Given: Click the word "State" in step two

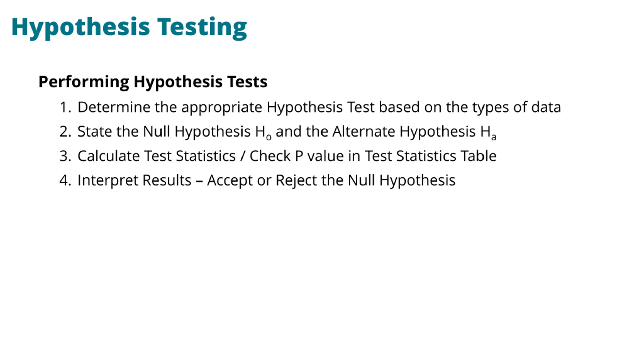Looking at the screenshot, I should [95, 131].
